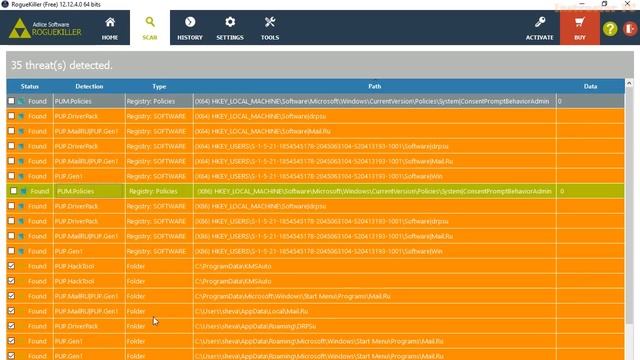The image size is (640, 360).
Task: Select the X64 ConsentPromptBehaviorAdmin registry path
Action: point(372,101)
